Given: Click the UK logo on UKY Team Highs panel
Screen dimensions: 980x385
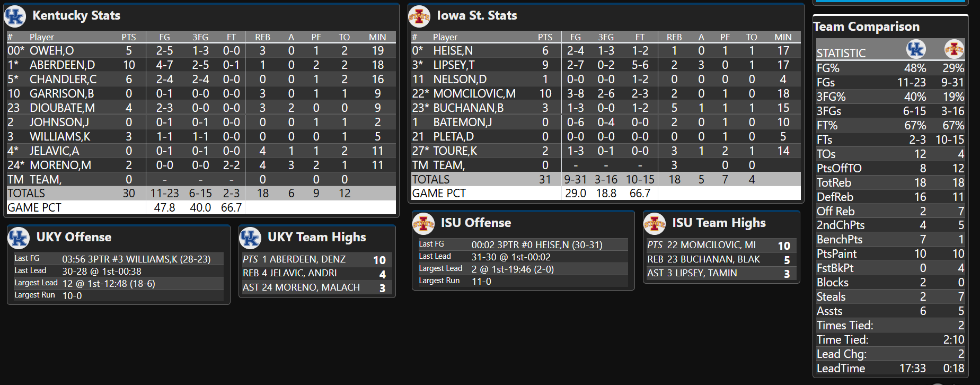Looking at the screenshot, I should 250,237.
